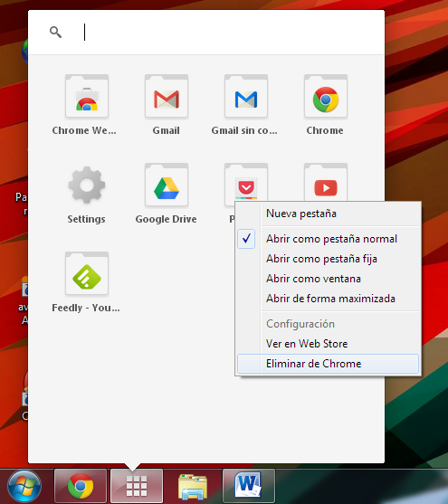
Task: Open the Chrome Web Store app
Action: 87,97
